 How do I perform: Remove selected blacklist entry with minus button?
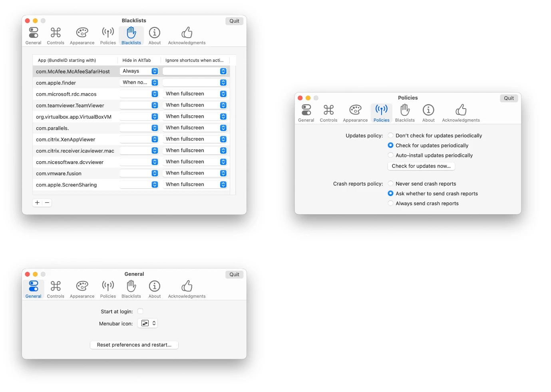point(47,203)
